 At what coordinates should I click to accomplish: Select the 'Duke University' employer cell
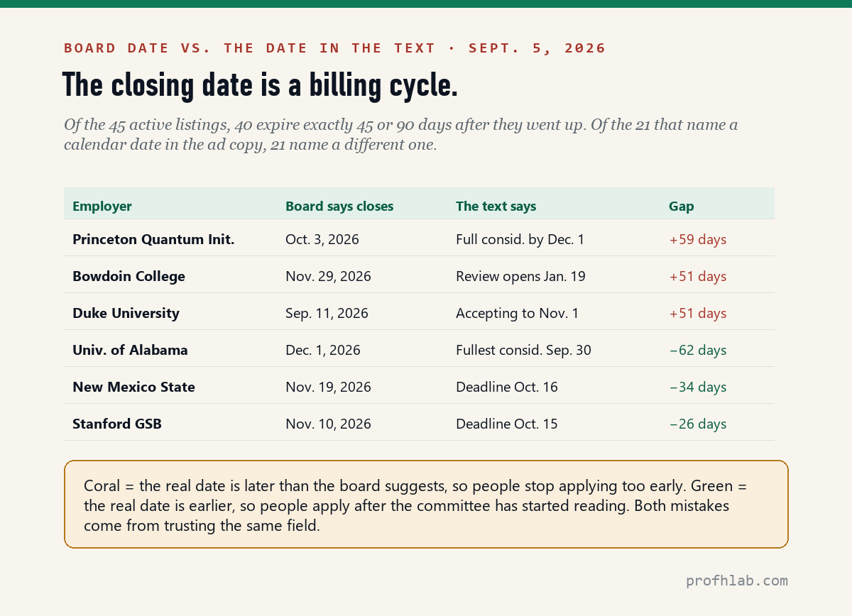click(x=126, y=313)
